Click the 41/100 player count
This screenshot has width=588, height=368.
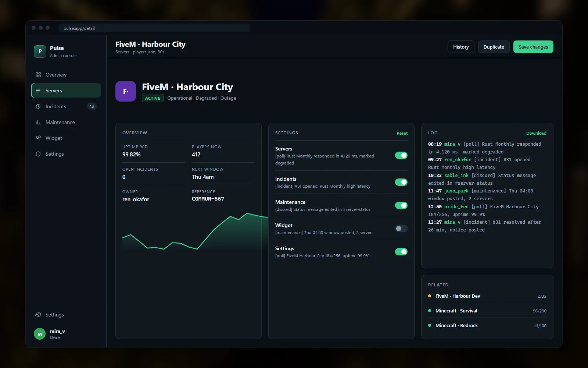click(x=540, y=326)
